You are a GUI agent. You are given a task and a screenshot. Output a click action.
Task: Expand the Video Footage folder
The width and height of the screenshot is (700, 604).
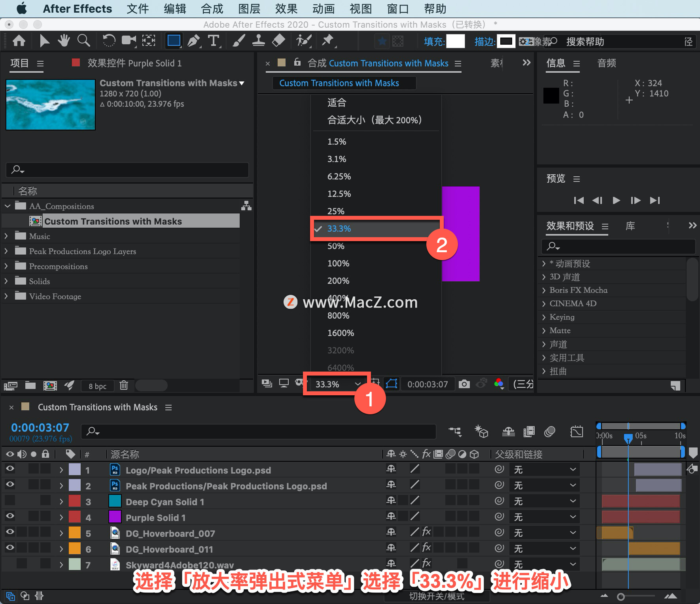(x=6, y=296)
